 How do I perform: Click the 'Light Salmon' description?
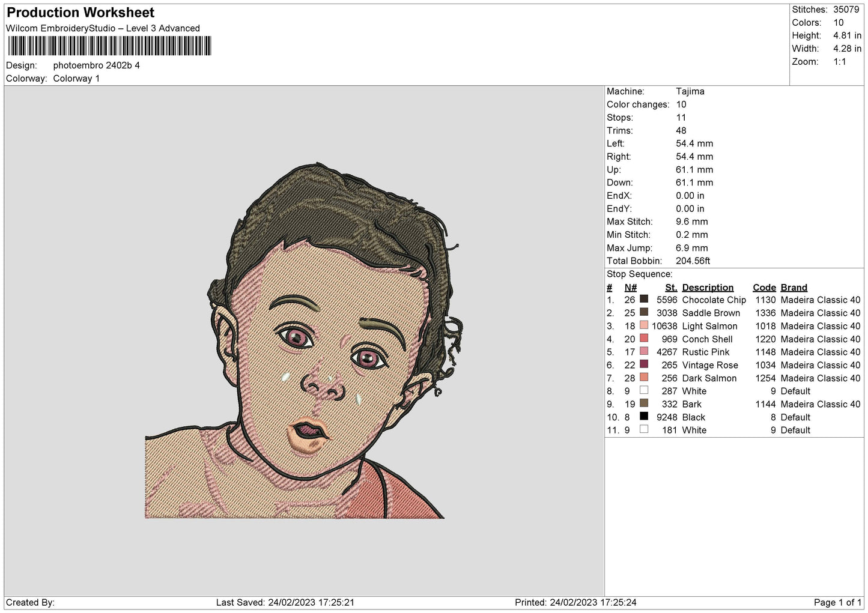coord(709,326)
